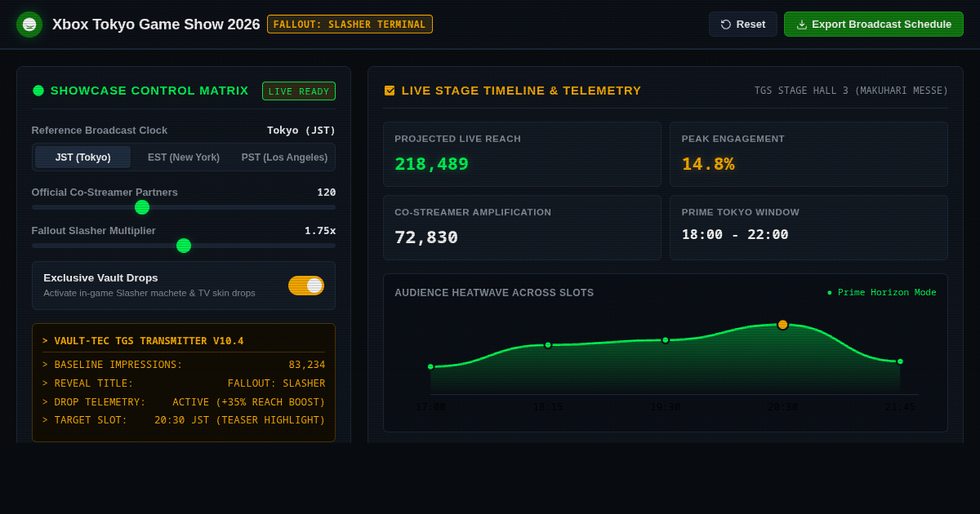Image resolution: width=980 pixels, height=514 pixels.
Task: Click the Peak Engagement value 14.8%
Action: (708, 164)
